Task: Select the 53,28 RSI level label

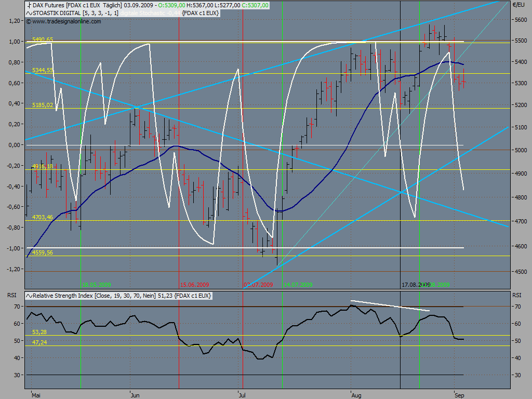Action: (x=39, y=332)
